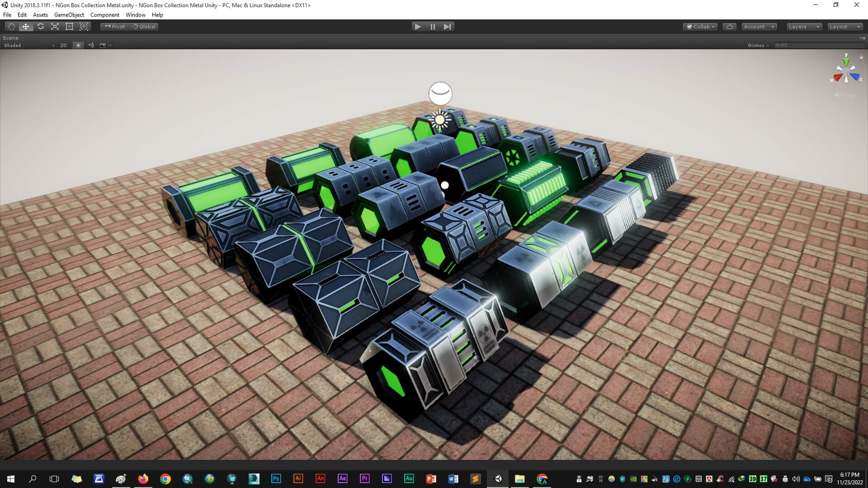Open the Cloud services panel icon
The height and width of the screenshot is (488, 868).
(x=729, y=27)
